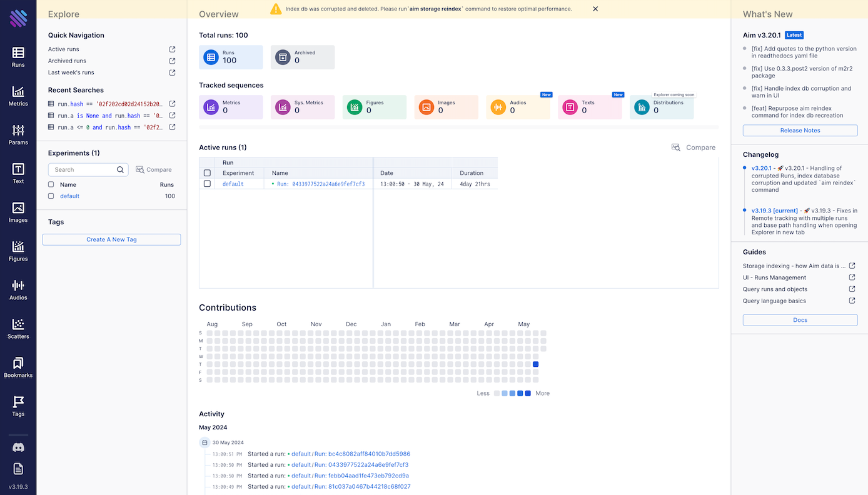Click the darkest legend swatch beside More
Screen dimensions: 868x495
tap(528, 393)
